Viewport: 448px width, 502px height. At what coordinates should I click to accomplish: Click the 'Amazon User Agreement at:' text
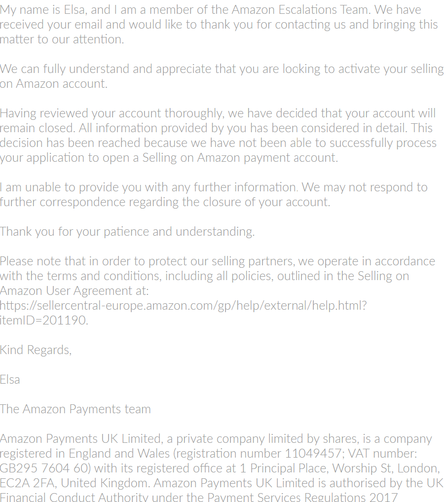click(75, 291)
